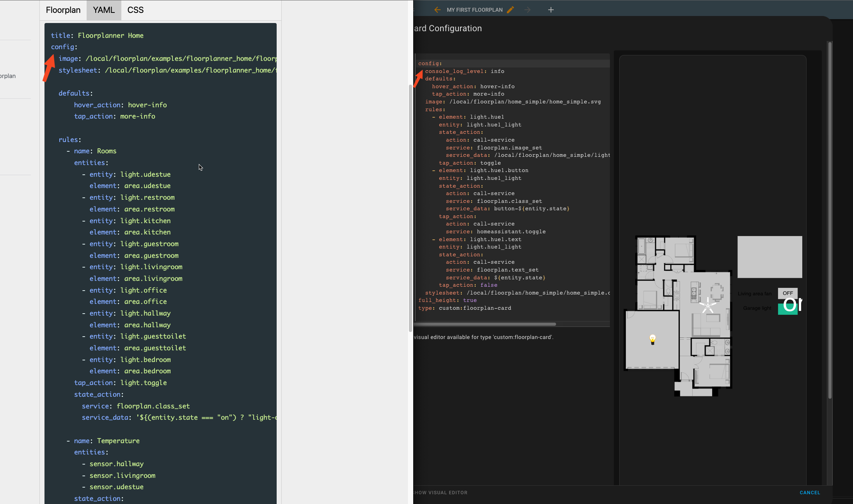Screen dimensions: 853x504
Task: Expand the SHOW VISUAL EDITOR section
Action: [440, 492]
